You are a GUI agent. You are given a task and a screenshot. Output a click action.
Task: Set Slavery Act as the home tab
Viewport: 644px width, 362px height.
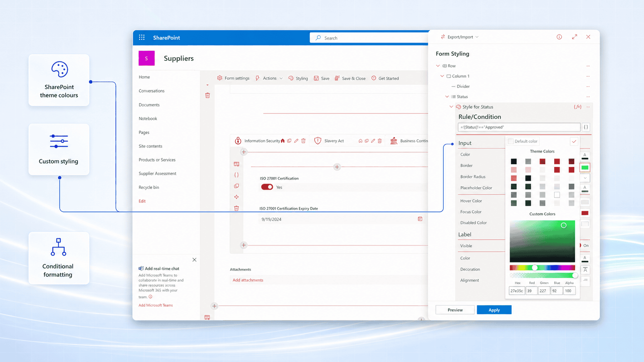[x=361, y=141]
